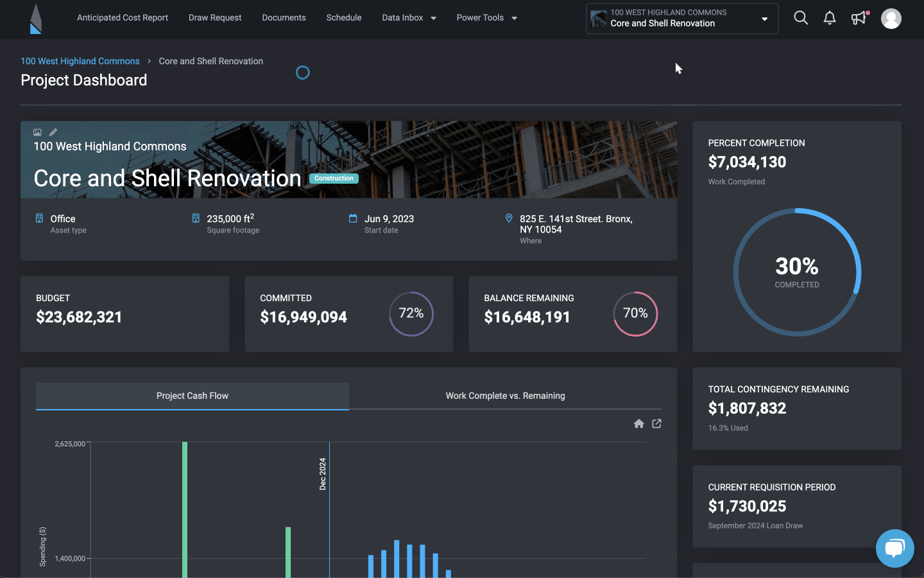Open chart in a new window icon

pos(656,424)
